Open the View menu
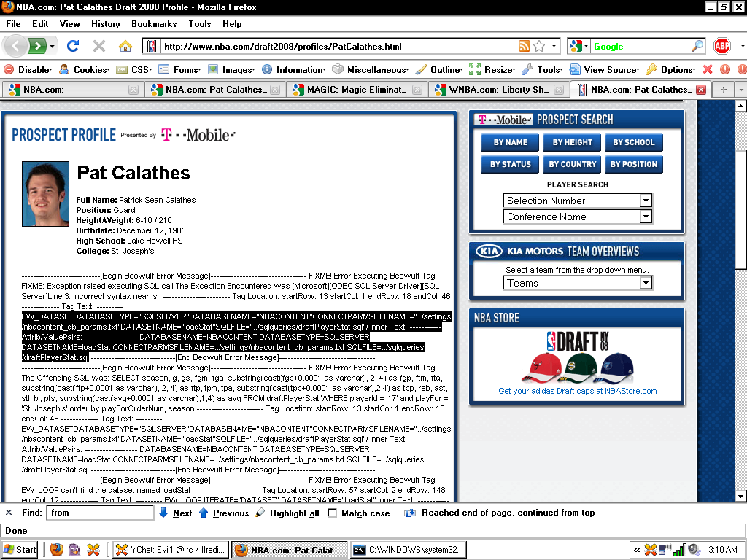 [69, 24]
